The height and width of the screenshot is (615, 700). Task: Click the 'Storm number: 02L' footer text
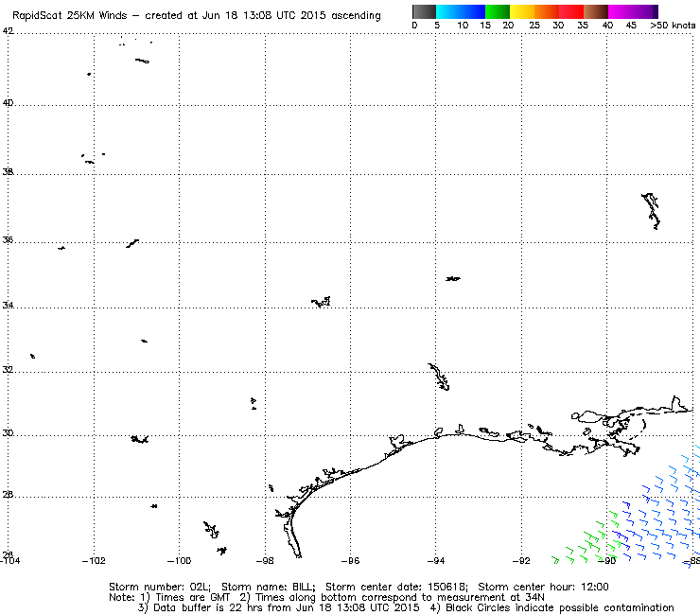click(160, 587)
